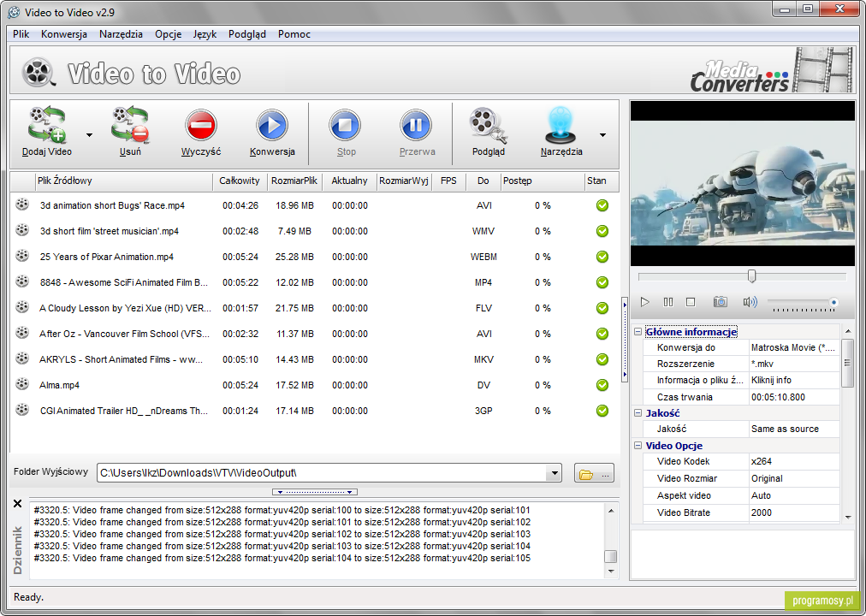The height and width of the screenshot is (616, 866).
Task: Click status icon for 25 Years of Pixar Animation.mp4
Action: tap(602, 257)
